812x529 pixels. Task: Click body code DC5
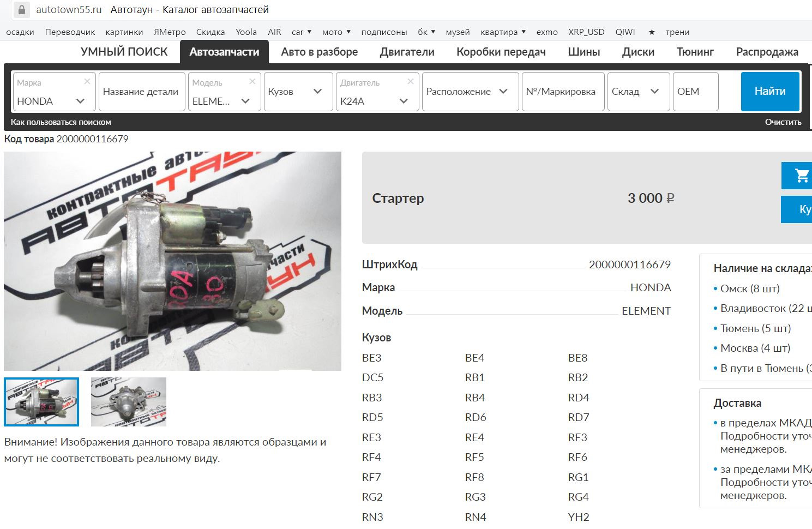tap(373, 377)
